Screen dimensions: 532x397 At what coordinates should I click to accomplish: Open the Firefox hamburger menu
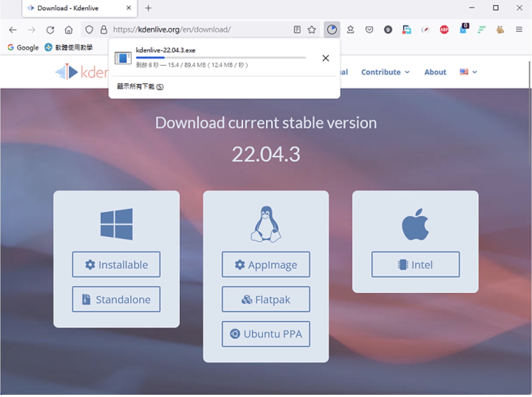click(519, 30)
